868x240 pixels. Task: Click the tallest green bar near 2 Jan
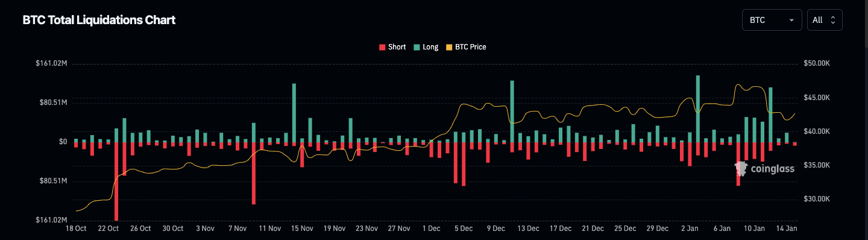tap(698, 109)
